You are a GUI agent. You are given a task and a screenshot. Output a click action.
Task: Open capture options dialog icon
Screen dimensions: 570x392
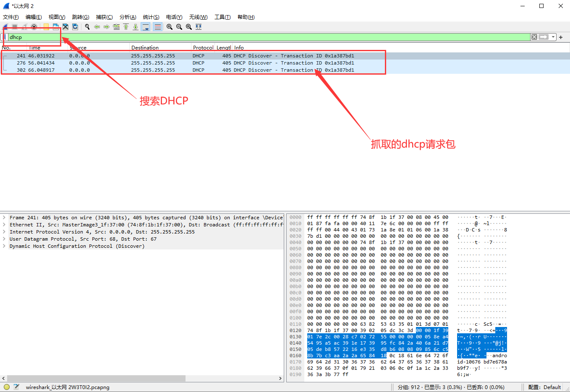click(x=34, y=27)
